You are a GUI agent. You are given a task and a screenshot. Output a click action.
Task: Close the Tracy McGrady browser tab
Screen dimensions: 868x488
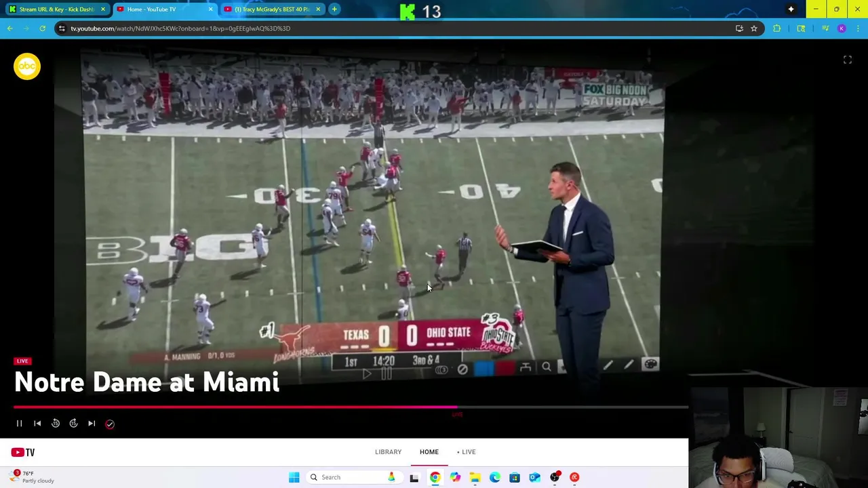[x=319, y=9]
